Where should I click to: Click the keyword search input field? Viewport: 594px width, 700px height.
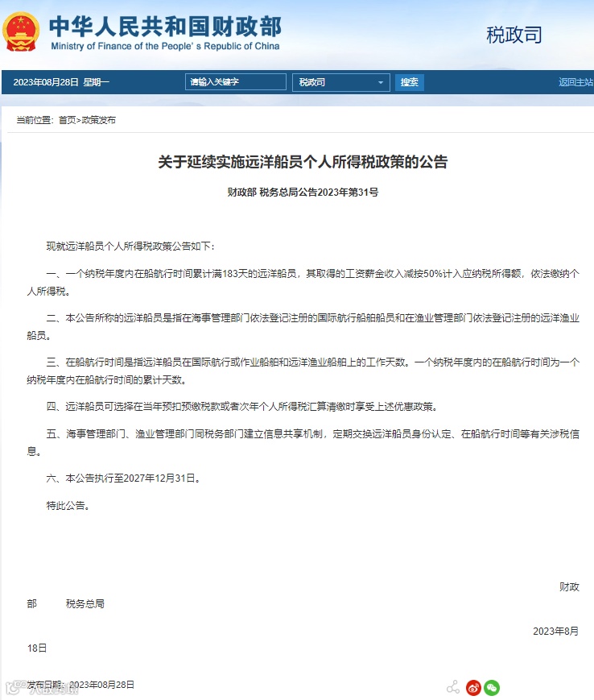[236, 81]
